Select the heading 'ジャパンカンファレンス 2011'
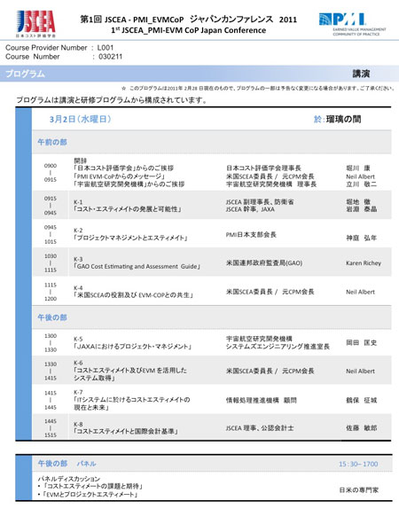This screenshot has width=399, height=532. click(243, 20)
